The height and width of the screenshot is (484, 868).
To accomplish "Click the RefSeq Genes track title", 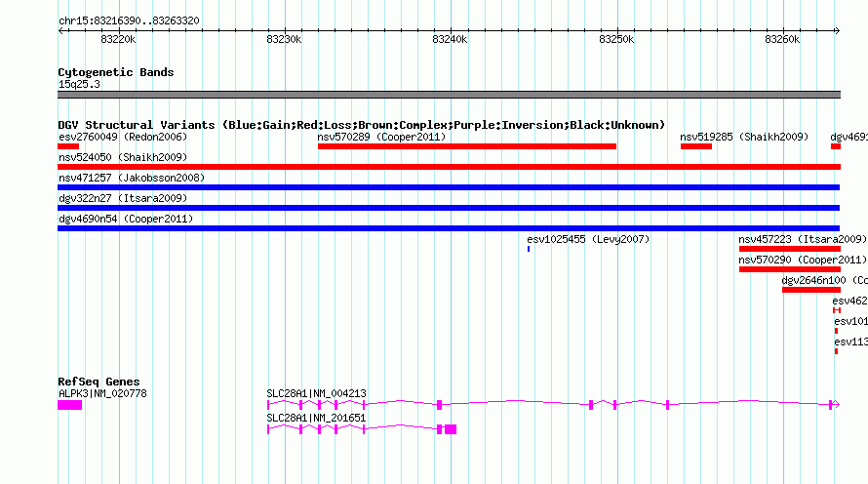I will (x=99, y=382).
